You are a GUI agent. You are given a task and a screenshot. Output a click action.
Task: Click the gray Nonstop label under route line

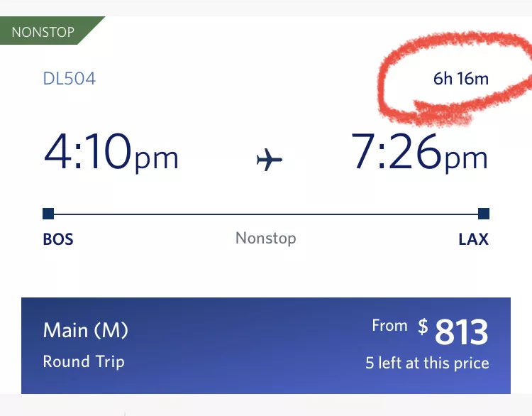265,239
